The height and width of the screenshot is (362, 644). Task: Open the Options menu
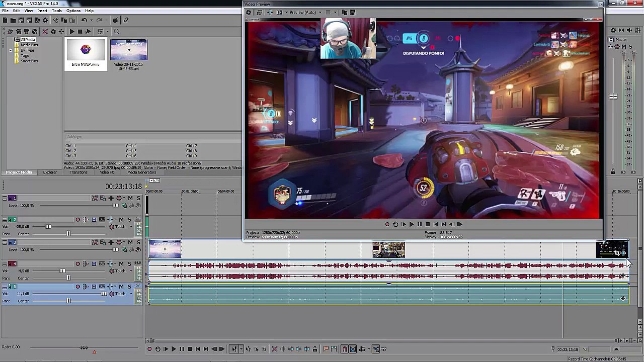pos(73,11)
